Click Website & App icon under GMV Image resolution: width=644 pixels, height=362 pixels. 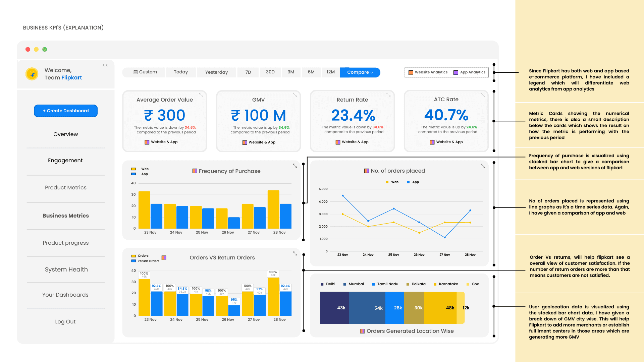coord(245,142)
